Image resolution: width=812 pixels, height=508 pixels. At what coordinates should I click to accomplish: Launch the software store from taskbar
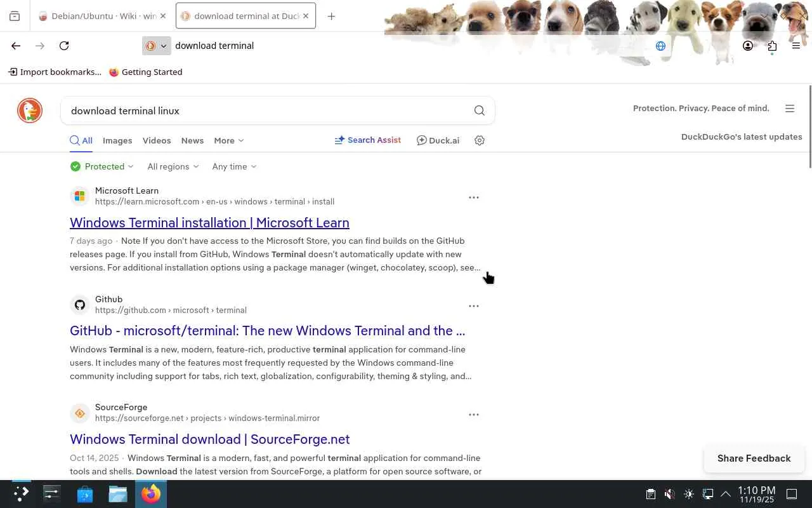pos(85,493)
